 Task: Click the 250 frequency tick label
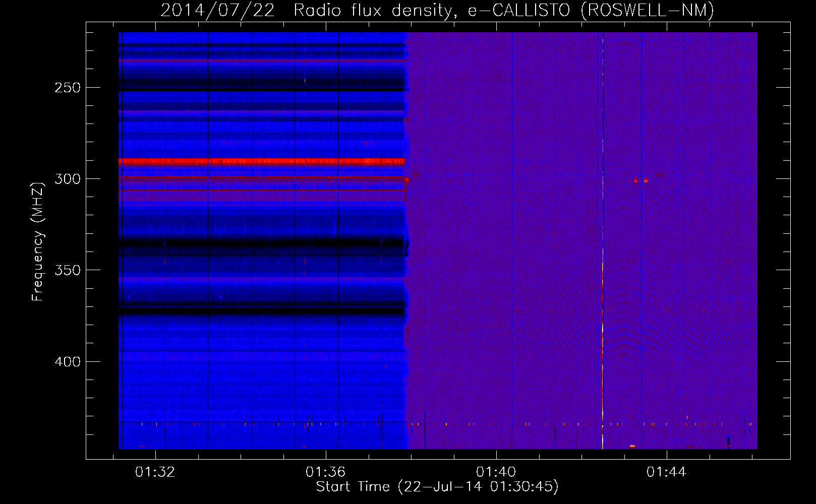click(68, 88)
